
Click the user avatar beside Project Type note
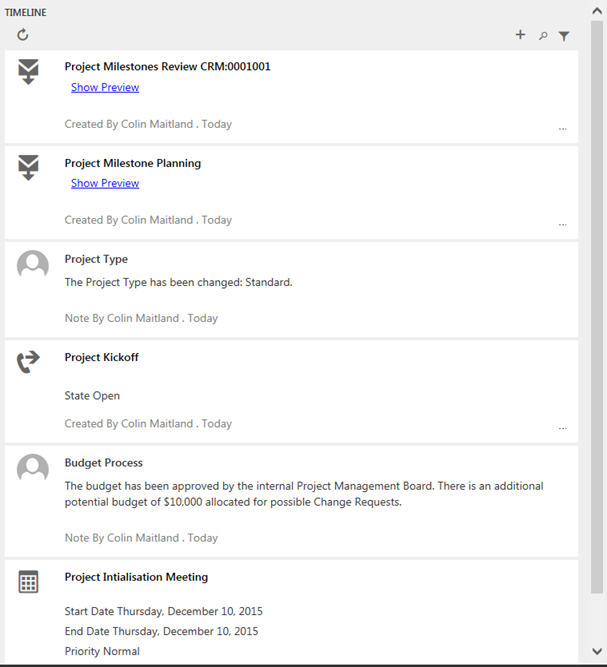click(x=33, y=266)
